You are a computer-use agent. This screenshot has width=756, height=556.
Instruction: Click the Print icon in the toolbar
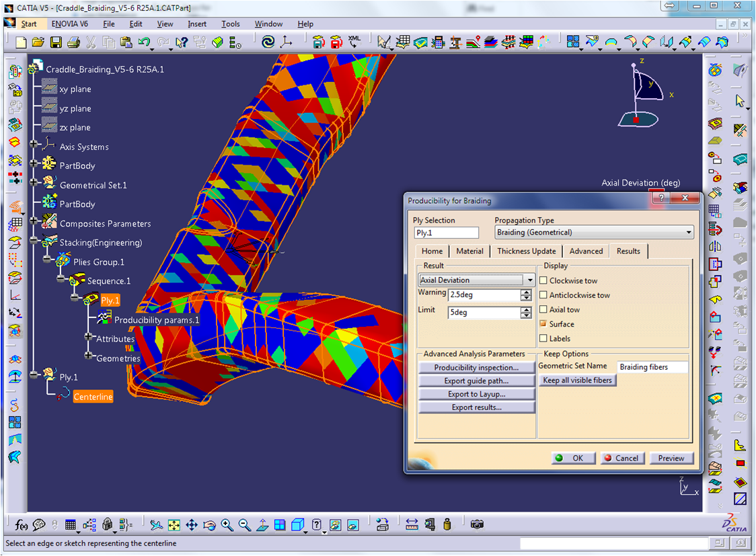tap(73, 42)
